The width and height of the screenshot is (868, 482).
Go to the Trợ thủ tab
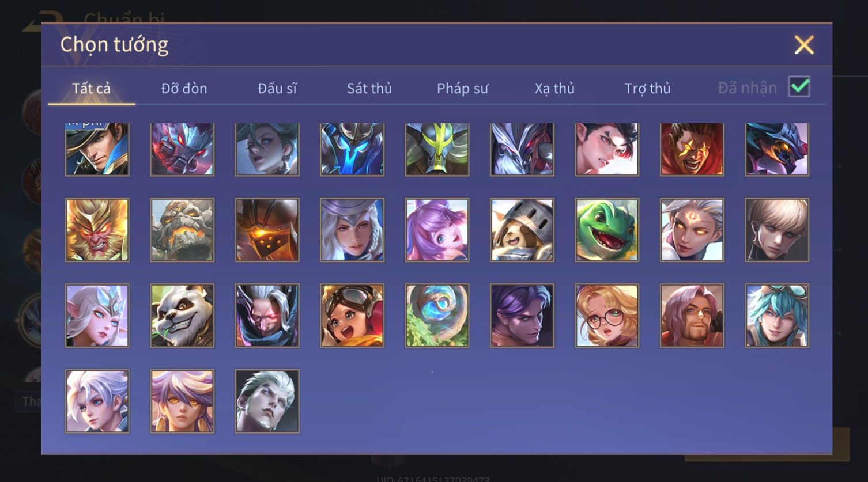click(x=647, y=88)
